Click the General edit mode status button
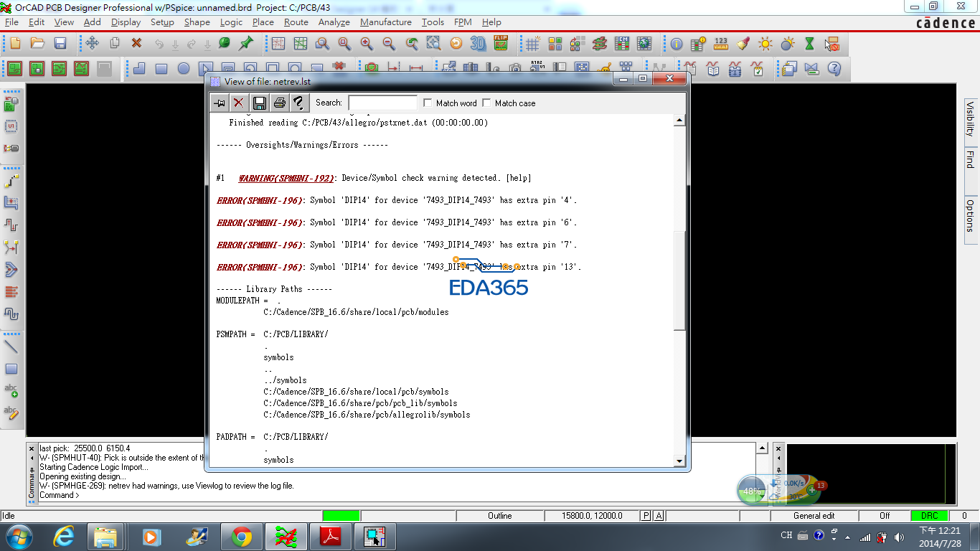The width and height of the screenshot is (980, 551). click(814, 516)
